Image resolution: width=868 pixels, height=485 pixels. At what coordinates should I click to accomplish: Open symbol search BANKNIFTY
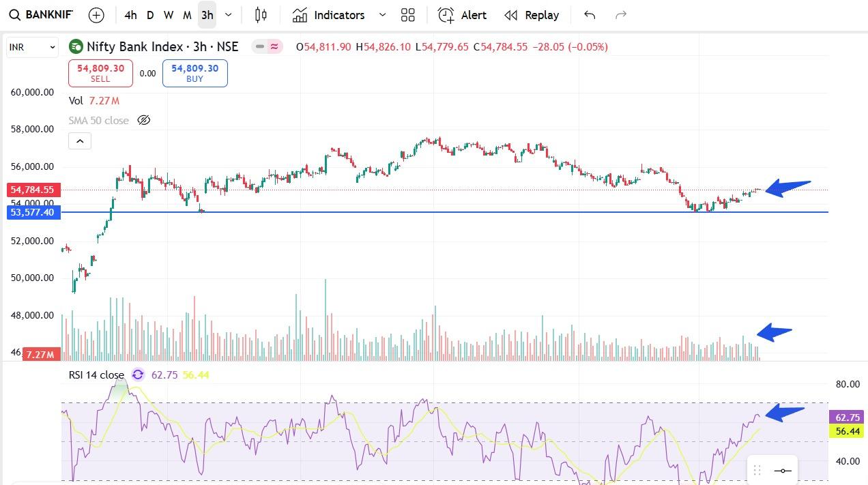click(41, 15)
